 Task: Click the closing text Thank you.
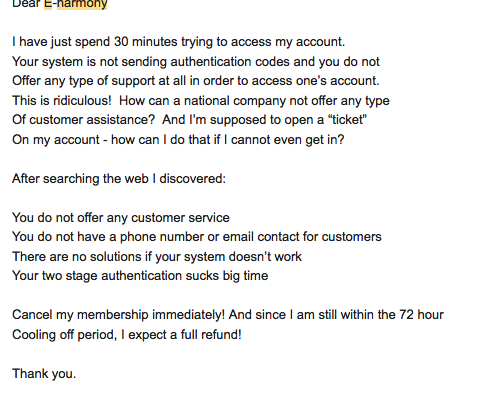(44, 373)
